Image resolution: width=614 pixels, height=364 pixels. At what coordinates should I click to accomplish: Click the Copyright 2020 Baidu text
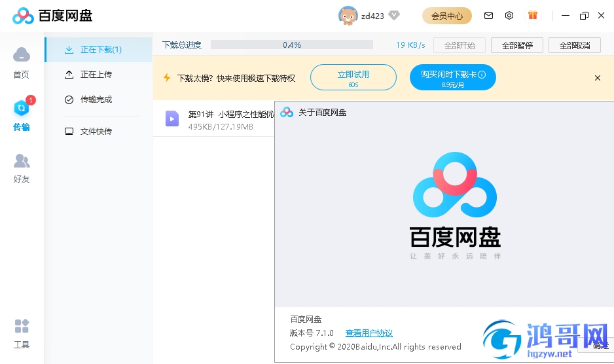coord(376,347)
